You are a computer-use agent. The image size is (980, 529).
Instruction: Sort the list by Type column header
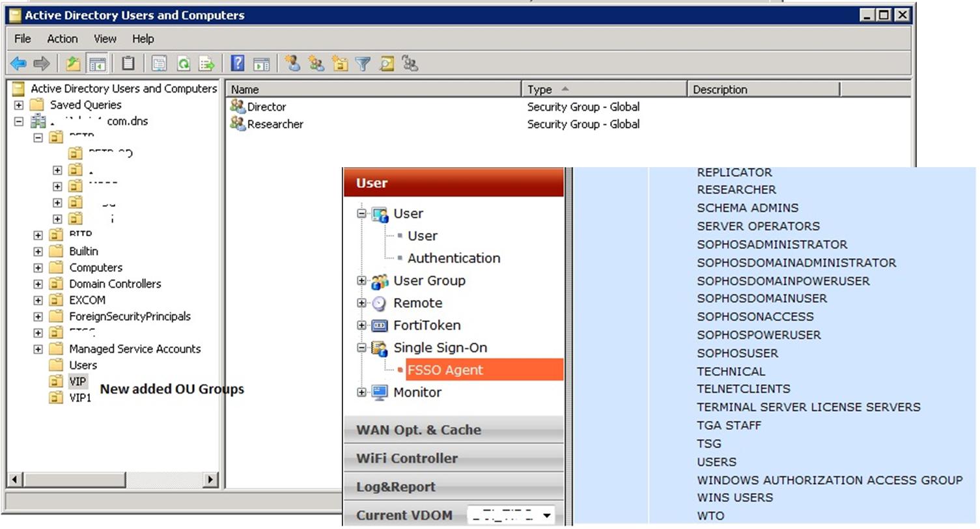pos(539,89)
